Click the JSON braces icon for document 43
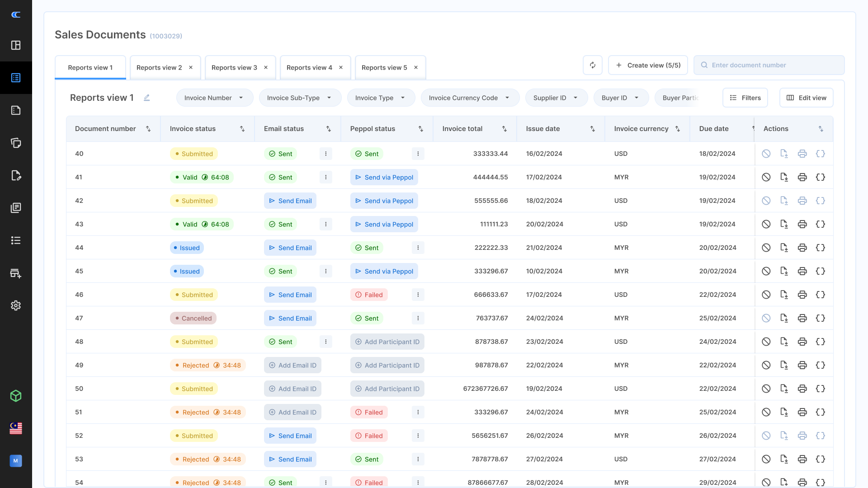 tap(820, 224)
